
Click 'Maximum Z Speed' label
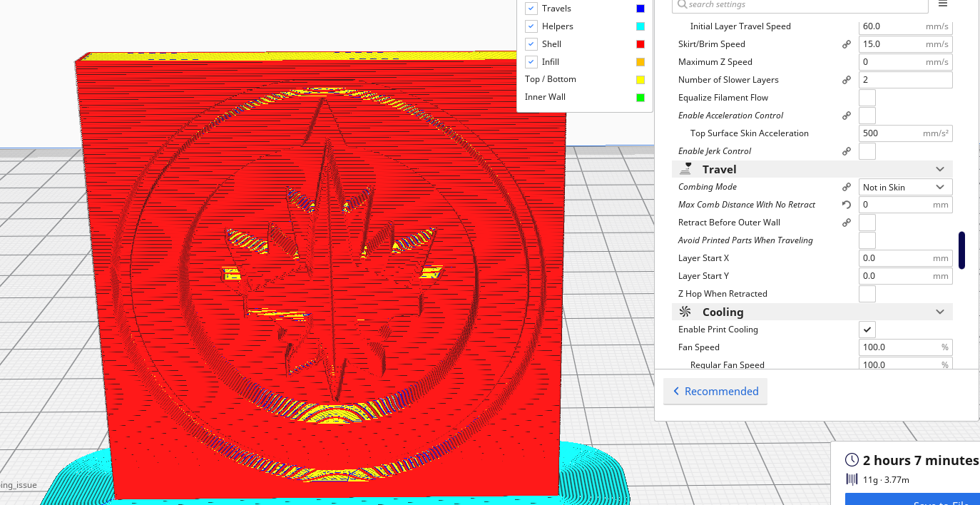[715, 62]
